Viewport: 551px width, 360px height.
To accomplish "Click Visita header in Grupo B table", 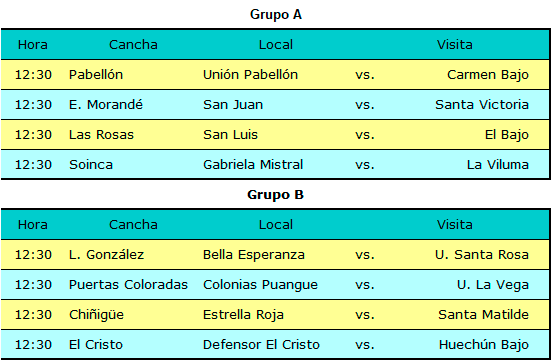I will coord(455,225).
